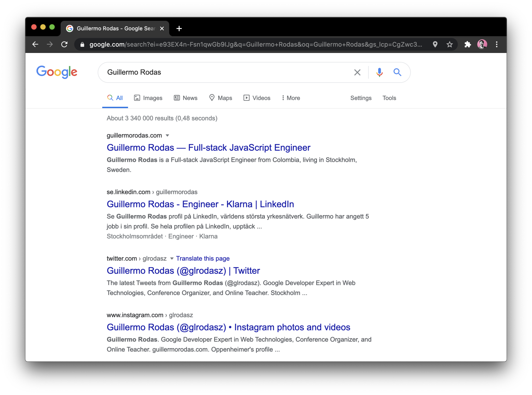Expand twitter.com result dropdown arrow
The height and width of the screenshot is (395, 532).
click(172, 259)
